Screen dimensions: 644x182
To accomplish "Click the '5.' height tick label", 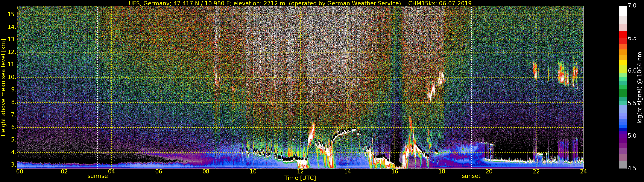I will click(x=14, y=140).
